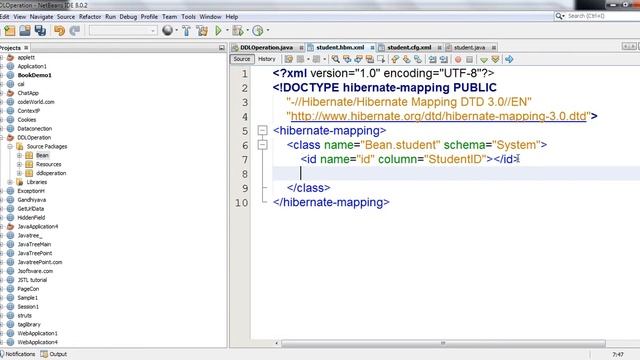Collapse the class element code fold

262,144
